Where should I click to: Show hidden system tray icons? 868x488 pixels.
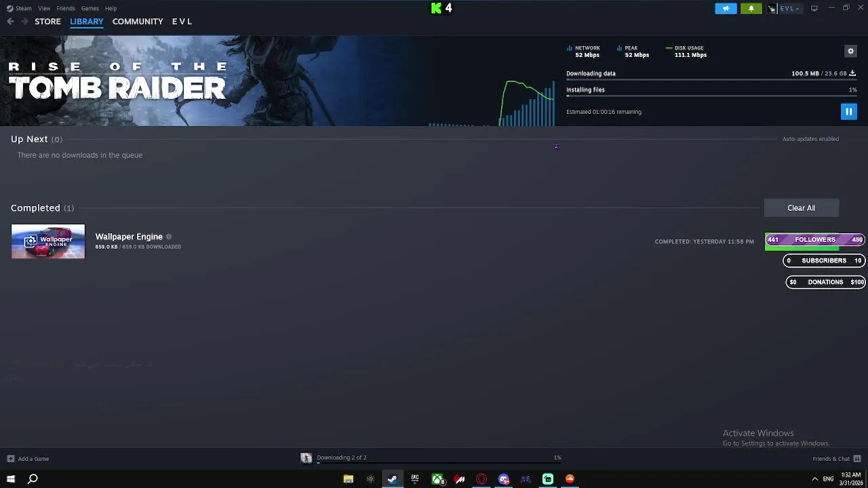click(814, 479)
